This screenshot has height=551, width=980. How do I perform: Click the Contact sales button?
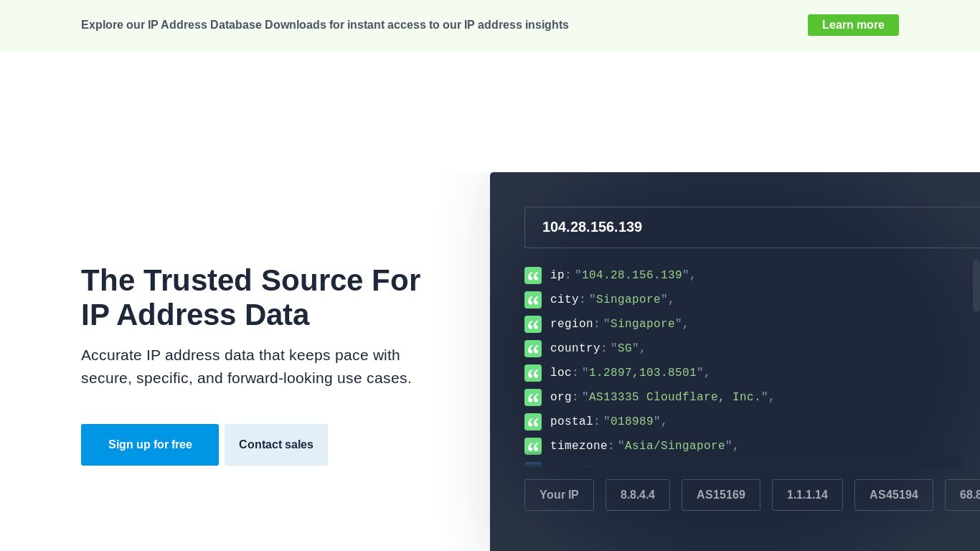click(276, 445)
